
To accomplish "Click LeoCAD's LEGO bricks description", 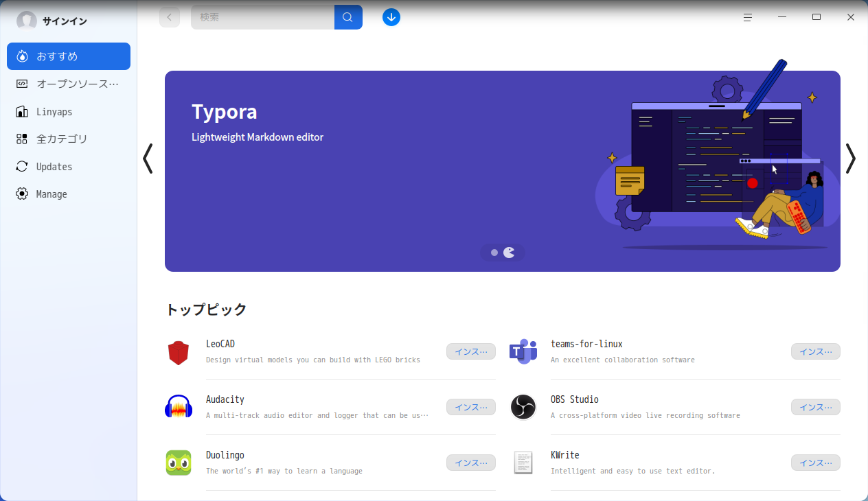I will (x=313, y=360).
